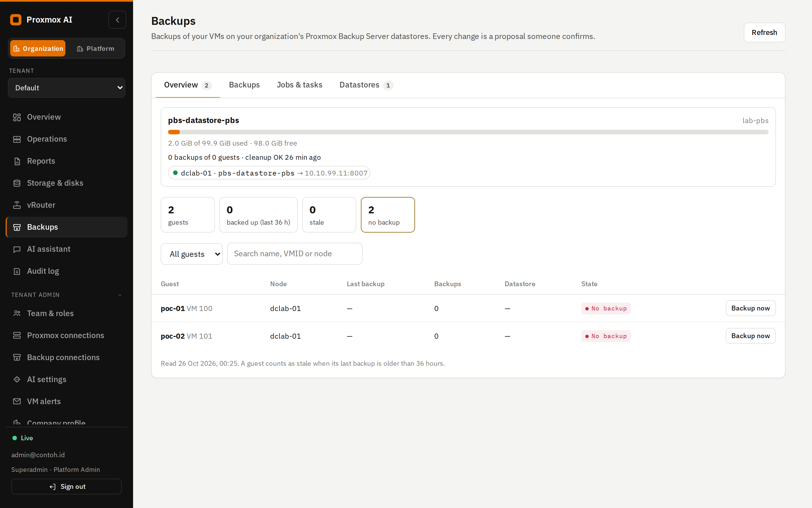Click the Audit log icon

coord(17,271)
